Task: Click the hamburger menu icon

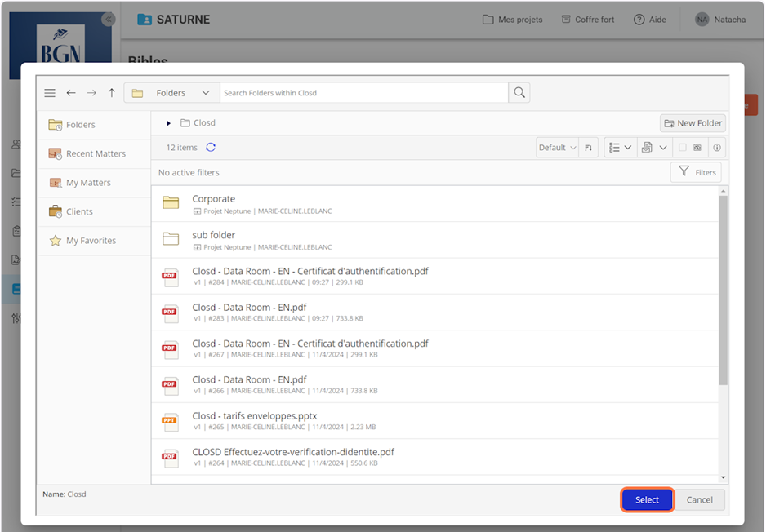Action: pos(50,93)
